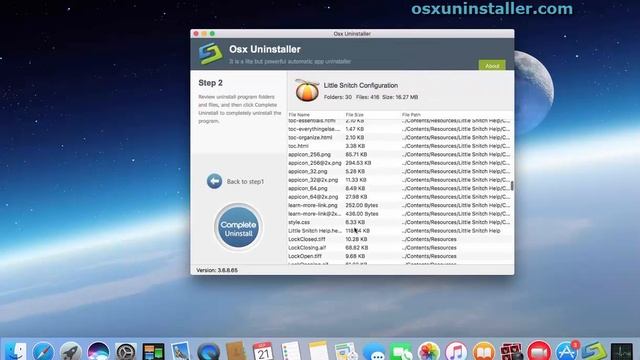Open Siri from the Dock
This screenshot has width=640, height=360.
pos(98,351)
